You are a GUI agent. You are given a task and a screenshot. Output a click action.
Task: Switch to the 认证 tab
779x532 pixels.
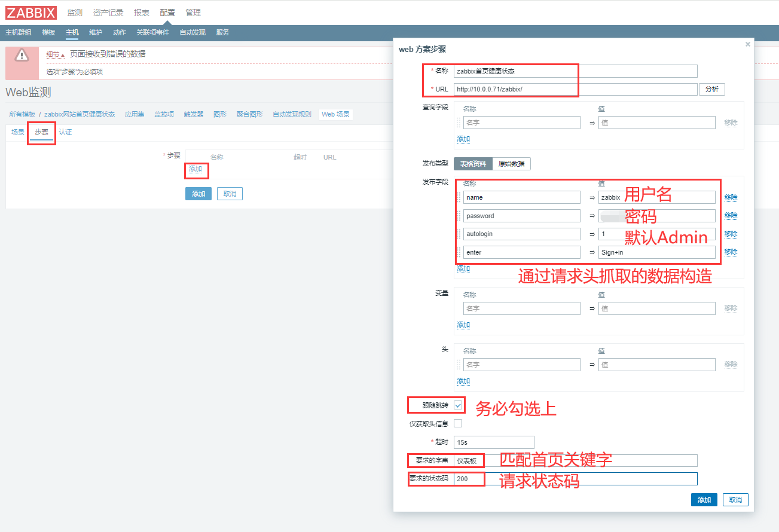65,132
